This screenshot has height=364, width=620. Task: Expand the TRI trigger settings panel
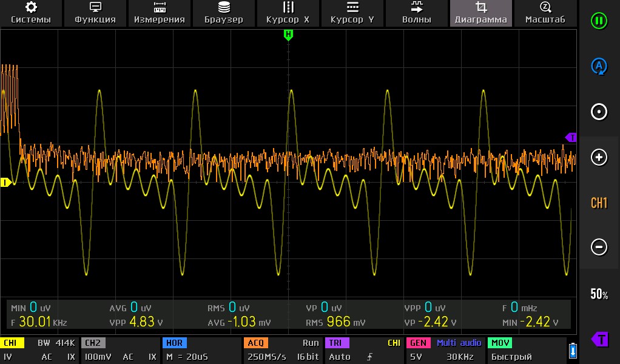coord(363,350)
